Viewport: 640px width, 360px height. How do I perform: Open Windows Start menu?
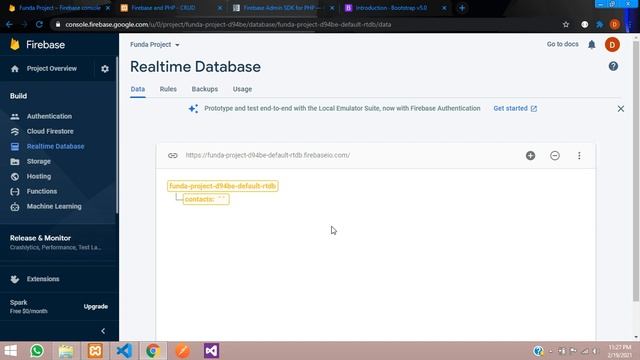[x=10, y=351]
